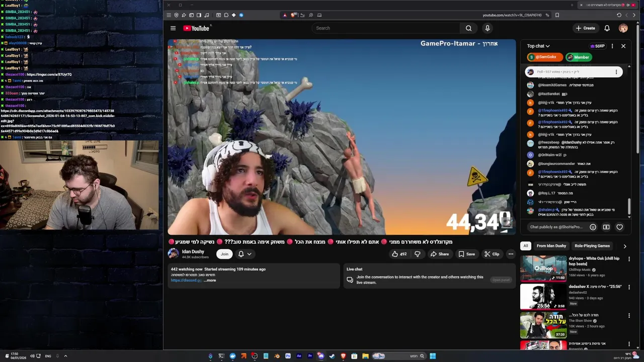
Task: Start voice search with microphone icon
Action: [487, 28]
